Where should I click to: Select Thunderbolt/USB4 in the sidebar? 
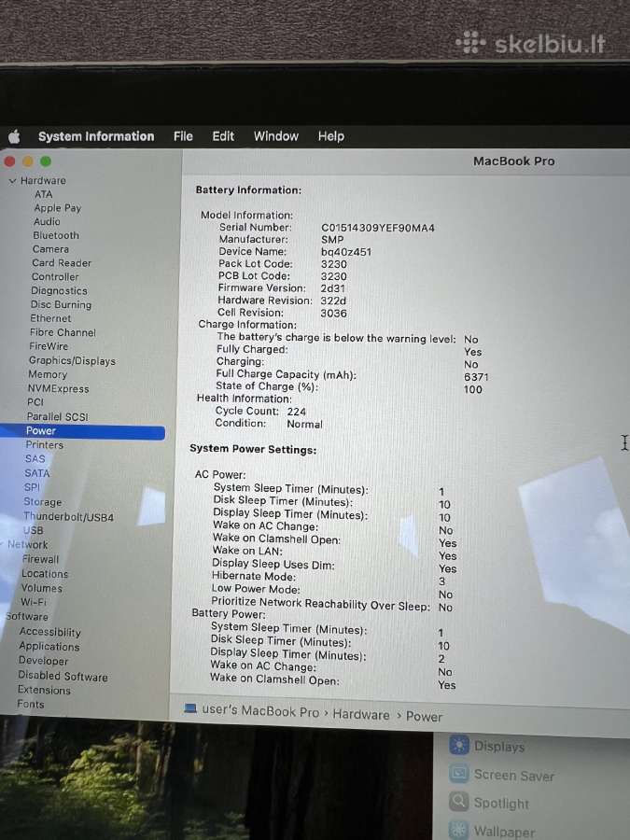[68, 516]
